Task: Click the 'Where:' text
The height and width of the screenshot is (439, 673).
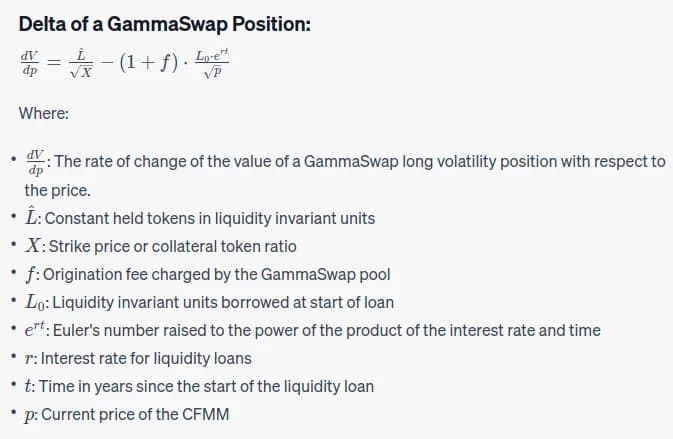Action: pyautogui.click(x=44, y=114)
